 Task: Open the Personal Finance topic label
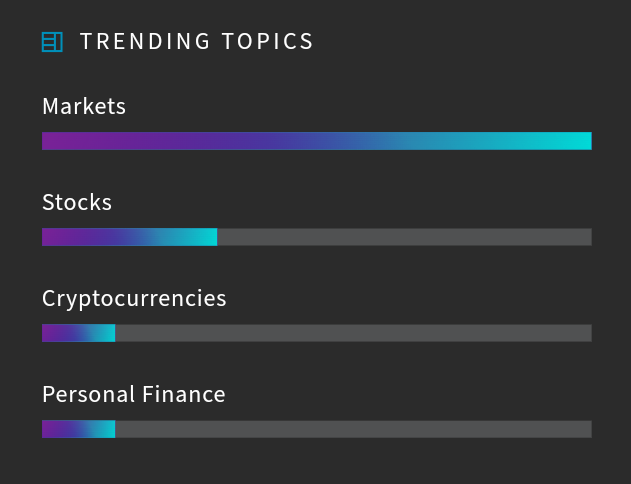[134, 394]
